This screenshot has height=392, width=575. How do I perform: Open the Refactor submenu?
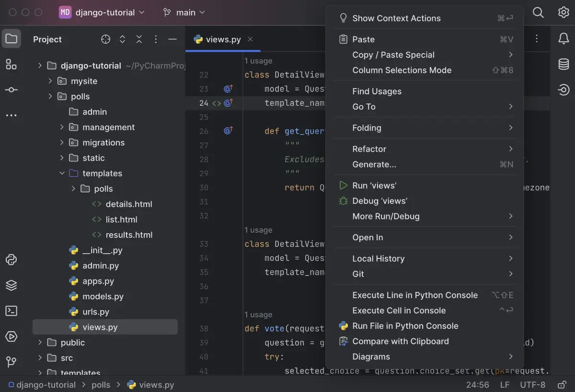coord(425,149)
